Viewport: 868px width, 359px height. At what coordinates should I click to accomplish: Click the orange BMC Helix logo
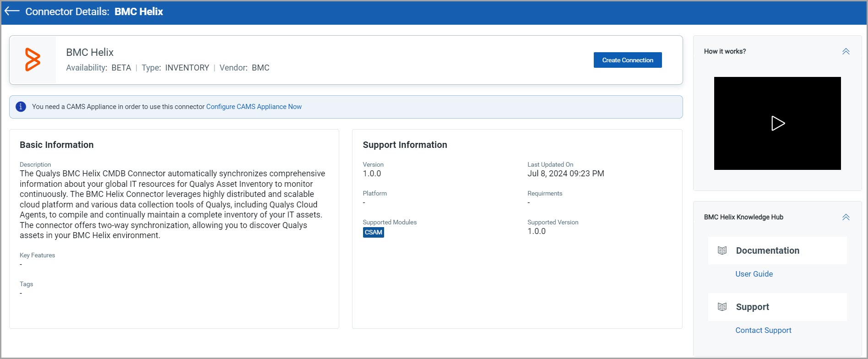click(x=33, y=60)
